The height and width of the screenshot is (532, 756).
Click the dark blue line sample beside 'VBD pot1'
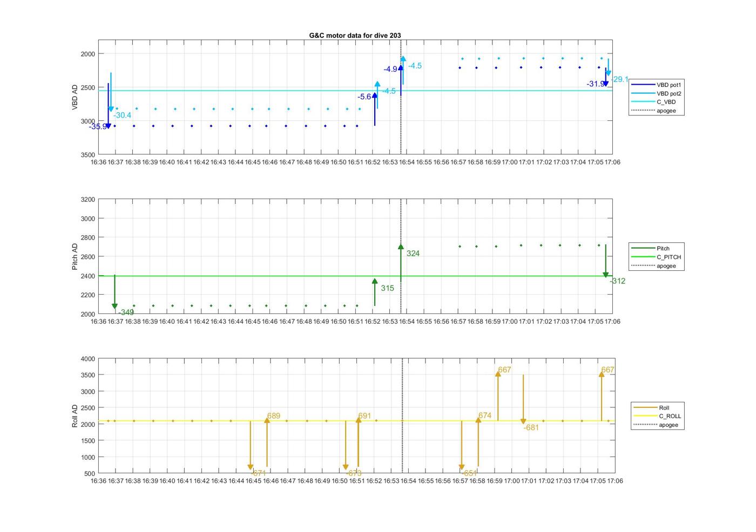coord(643,85)
